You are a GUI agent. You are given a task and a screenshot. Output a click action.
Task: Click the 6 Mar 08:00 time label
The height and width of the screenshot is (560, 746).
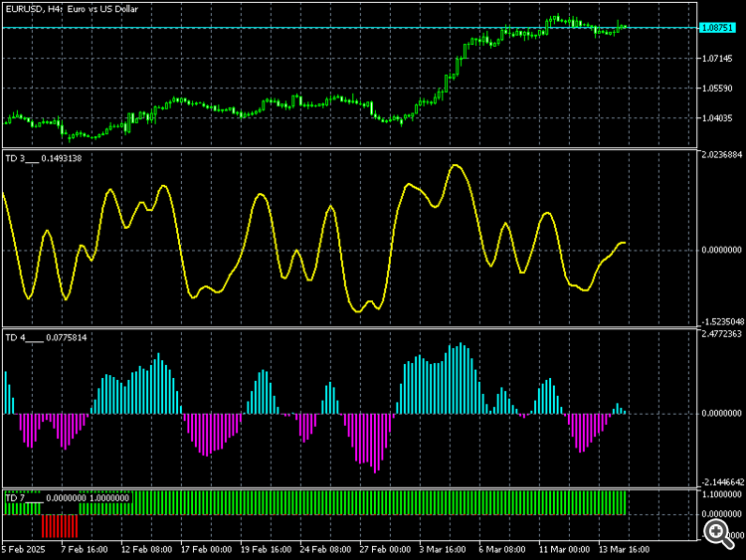(502, 549)
